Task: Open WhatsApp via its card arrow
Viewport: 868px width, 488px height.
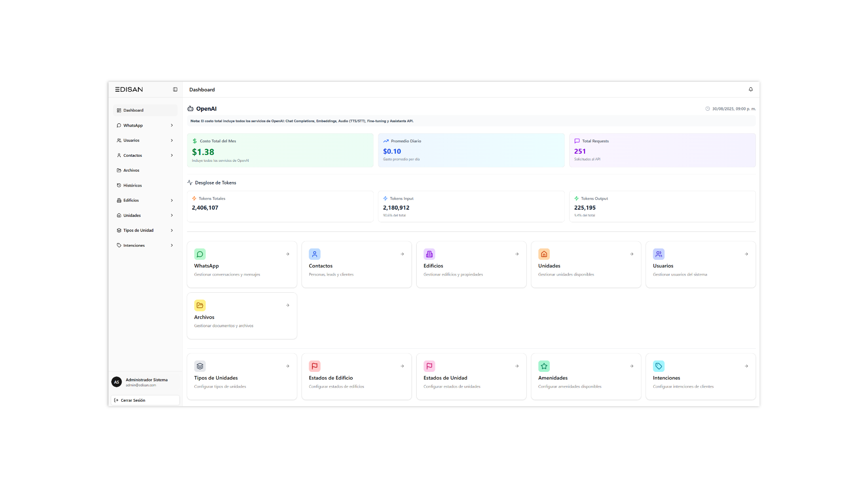Action: (288, 254)
